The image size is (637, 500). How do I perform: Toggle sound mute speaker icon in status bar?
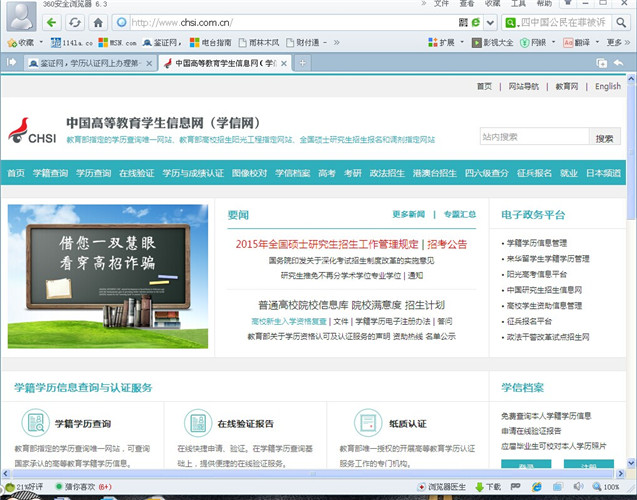(x=578, y=486)
